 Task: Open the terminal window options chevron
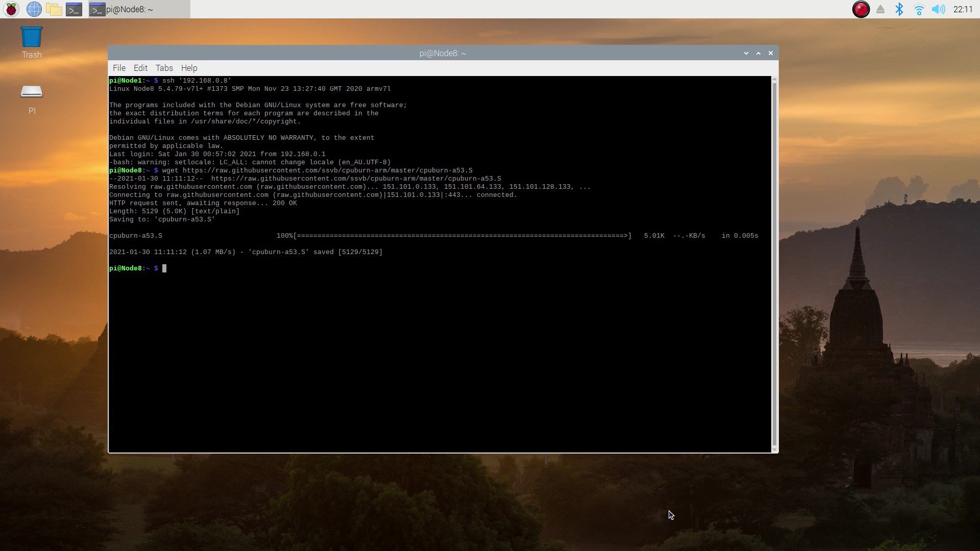point(746,53)
